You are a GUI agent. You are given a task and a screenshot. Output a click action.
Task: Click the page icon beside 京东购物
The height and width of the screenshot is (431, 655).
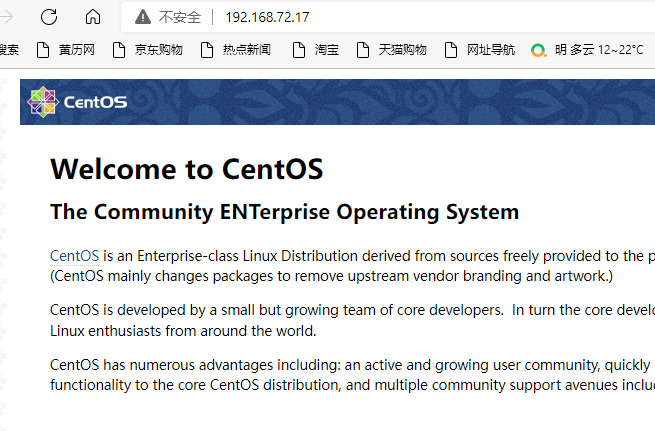click(x=119, y=50)
